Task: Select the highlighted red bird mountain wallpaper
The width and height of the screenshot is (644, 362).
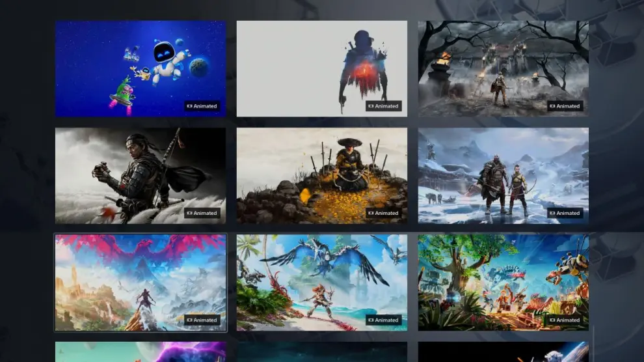Action: tap(141, 283)
